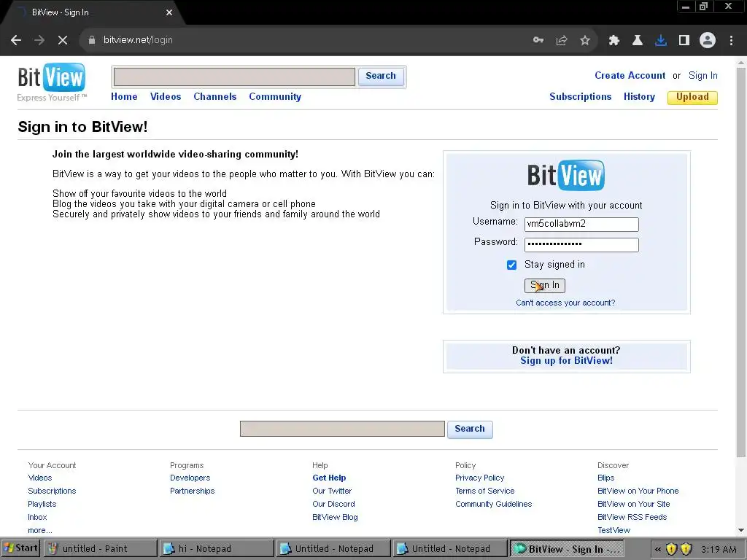Click the bottom search input box
This screenshot has height=560, width=747.
point(342,429)
